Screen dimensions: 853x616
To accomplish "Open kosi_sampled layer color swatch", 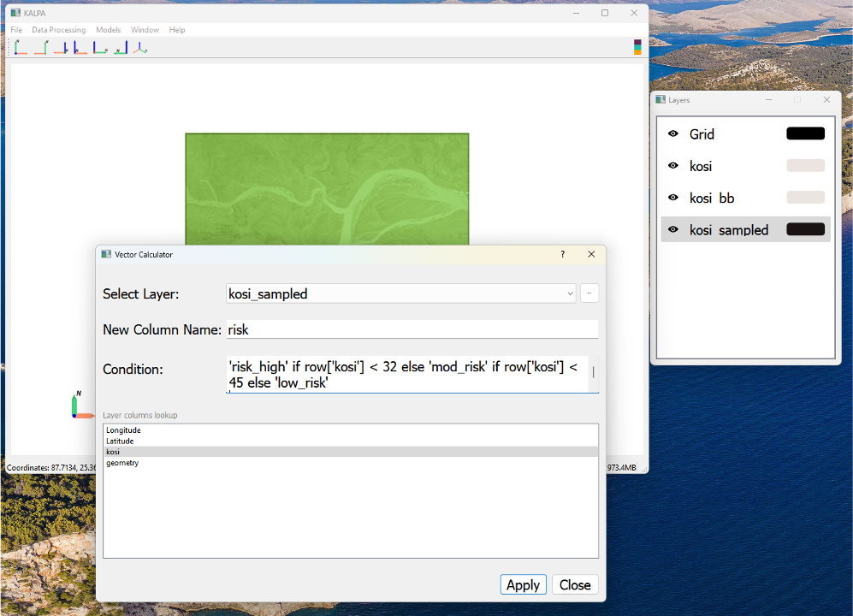I will tap(805, 229).
